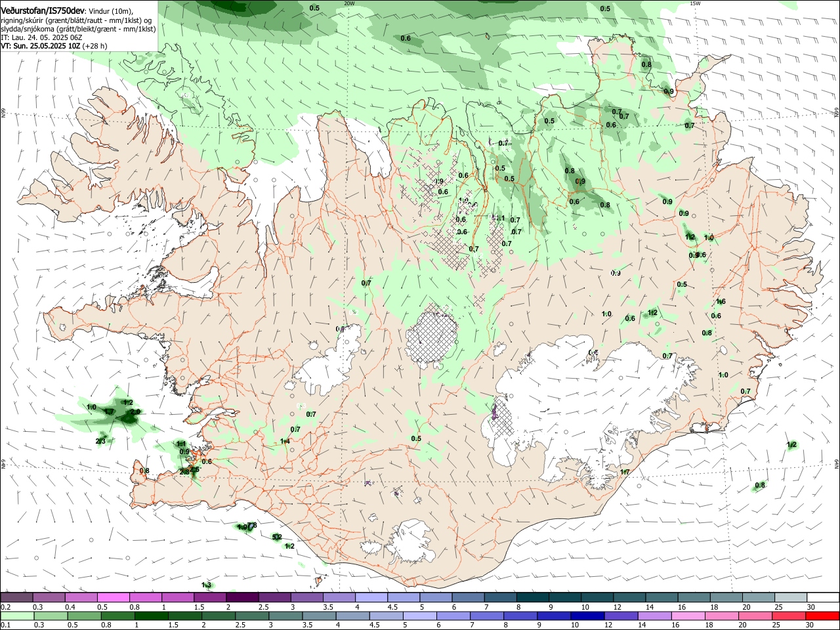Select the lower-row swatch labeled 2
Image resolution: width=840 pixels, height=630 pixels.
point(219,616)
